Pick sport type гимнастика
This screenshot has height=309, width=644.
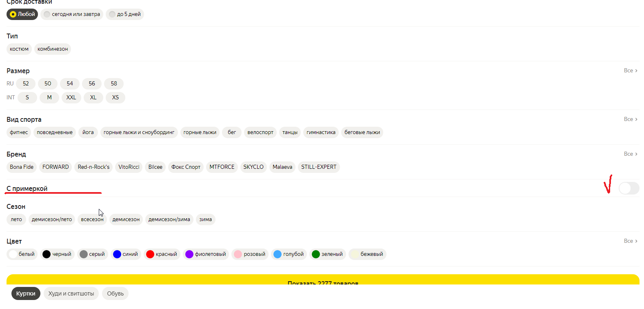click(321, 132)
